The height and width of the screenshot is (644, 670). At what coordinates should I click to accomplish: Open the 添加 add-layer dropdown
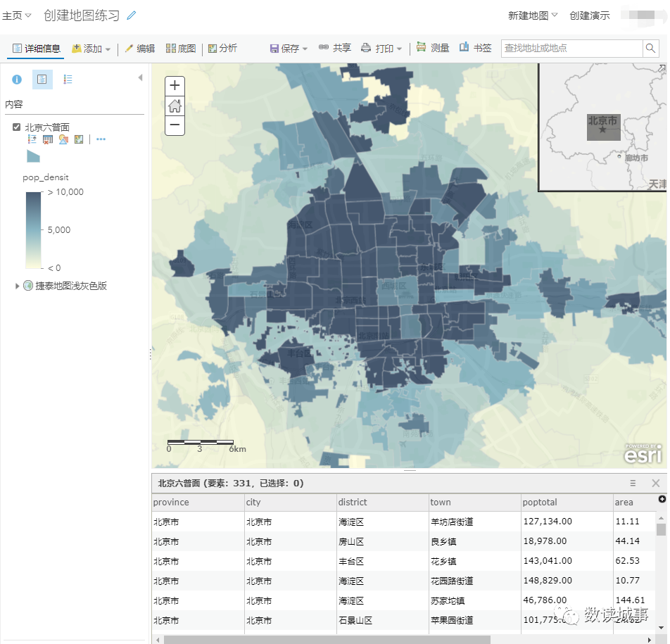91,49
